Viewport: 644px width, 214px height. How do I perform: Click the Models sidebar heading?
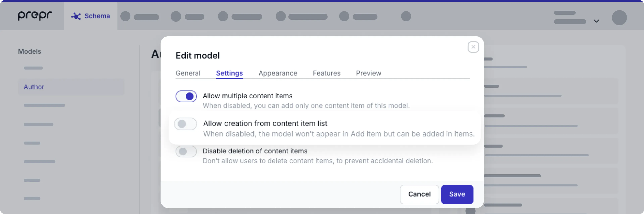click(29, 51)
